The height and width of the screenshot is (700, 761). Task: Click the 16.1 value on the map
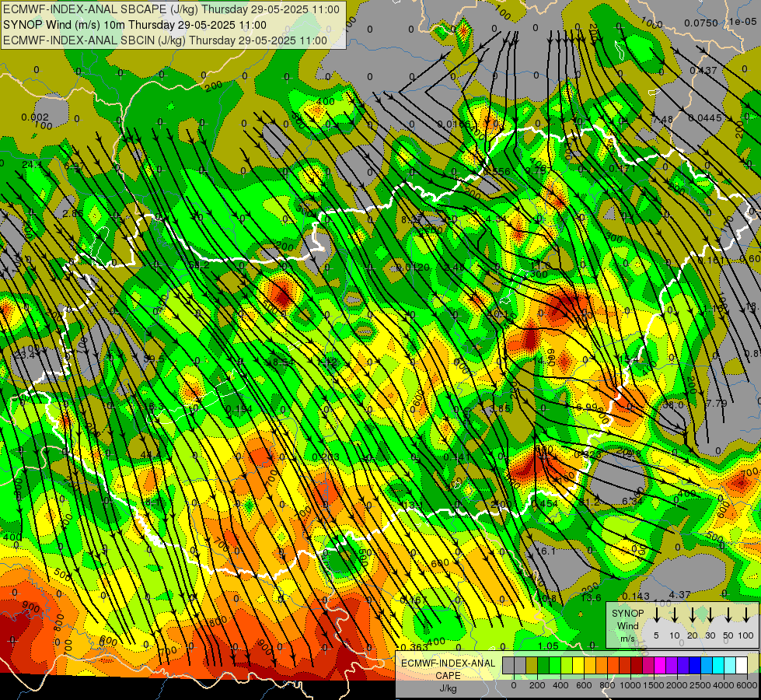coord(546,551)
